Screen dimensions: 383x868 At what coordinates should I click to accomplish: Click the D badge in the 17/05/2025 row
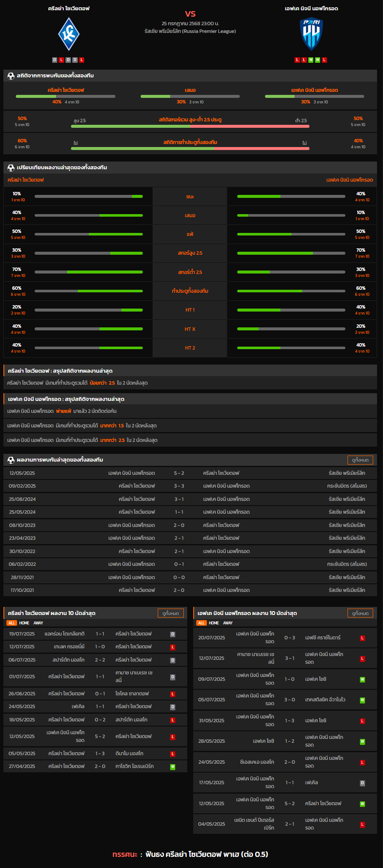click(362, 783)
